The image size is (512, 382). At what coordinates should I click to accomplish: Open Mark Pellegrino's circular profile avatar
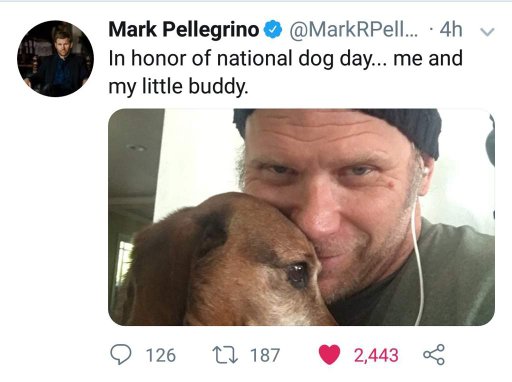[55, 58]
